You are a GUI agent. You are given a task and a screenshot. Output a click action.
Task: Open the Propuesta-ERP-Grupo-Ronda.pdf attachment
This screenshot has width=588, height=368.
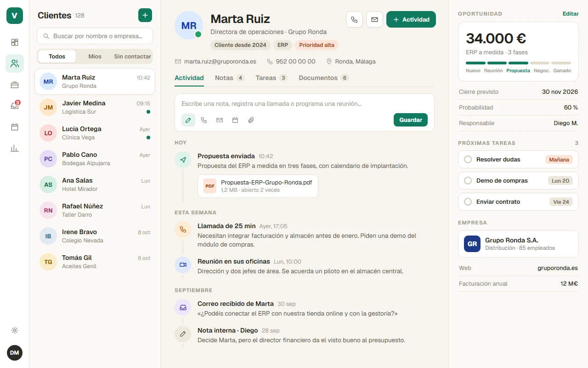[x=258, y=186]
